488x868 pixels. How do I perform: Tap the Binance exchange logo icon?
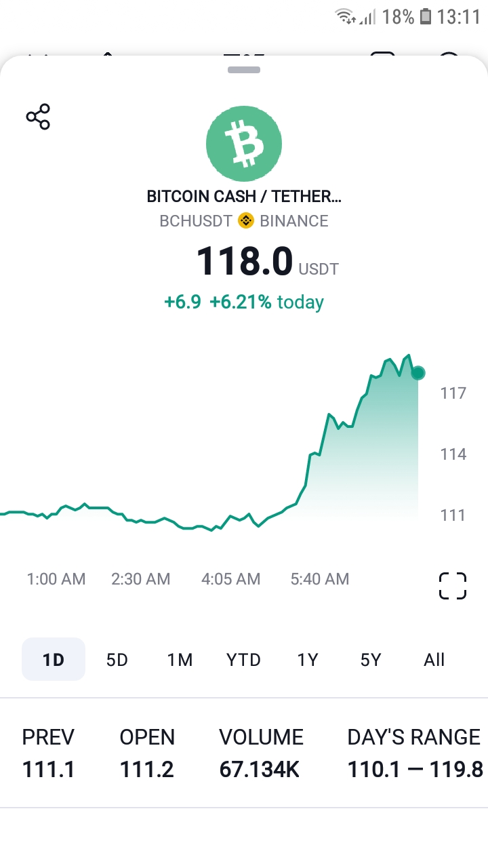[x=245, y=220]
